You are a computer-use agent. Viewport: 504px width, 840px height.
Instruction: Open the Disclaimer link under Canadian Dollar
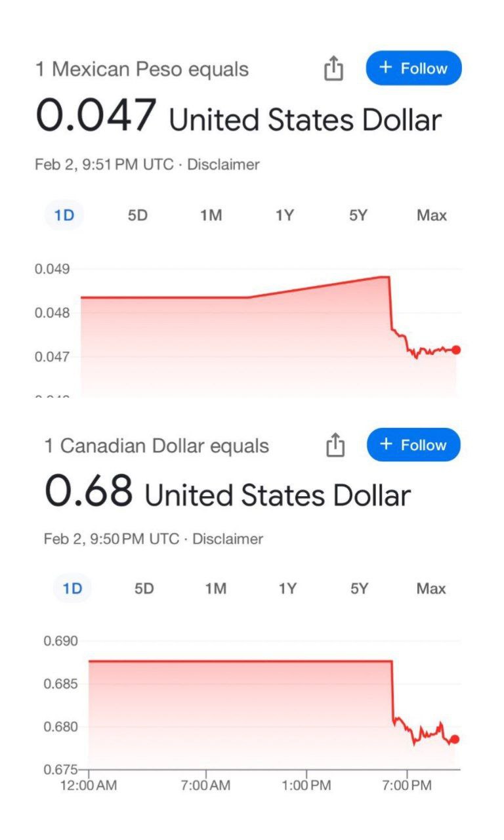(227, 539)
